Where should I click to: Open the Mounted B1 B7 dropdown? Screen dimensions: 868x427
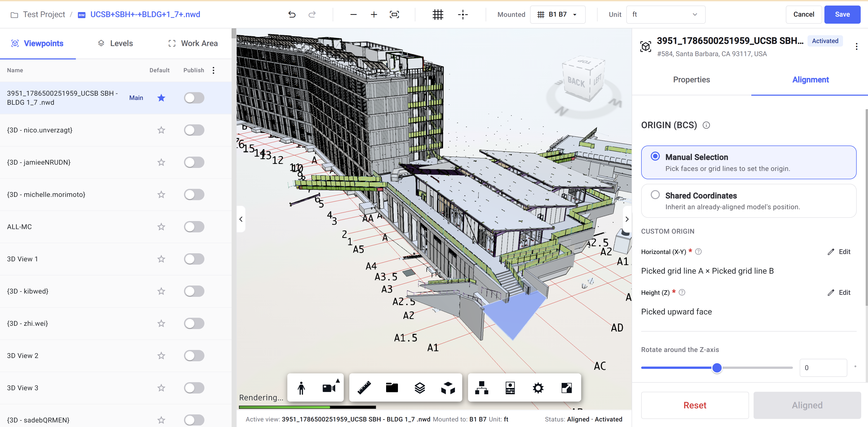557,14
